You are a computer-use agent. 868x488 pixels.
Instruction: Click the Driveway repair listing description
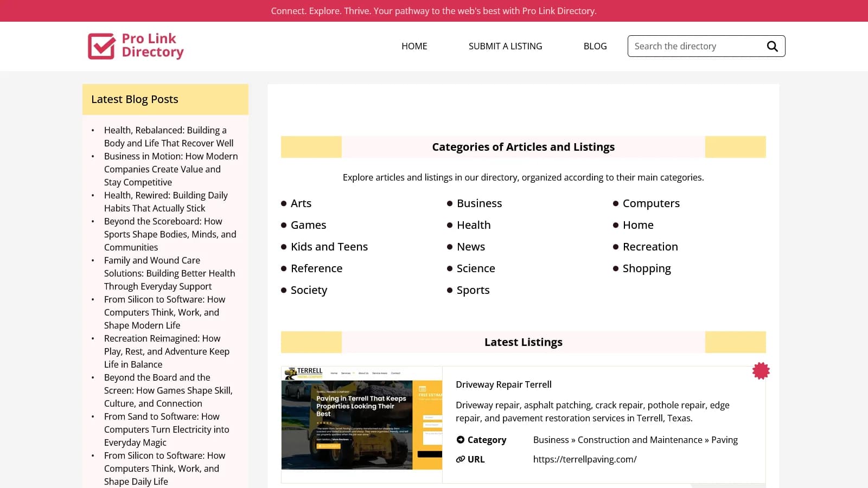tap(592, 412)
